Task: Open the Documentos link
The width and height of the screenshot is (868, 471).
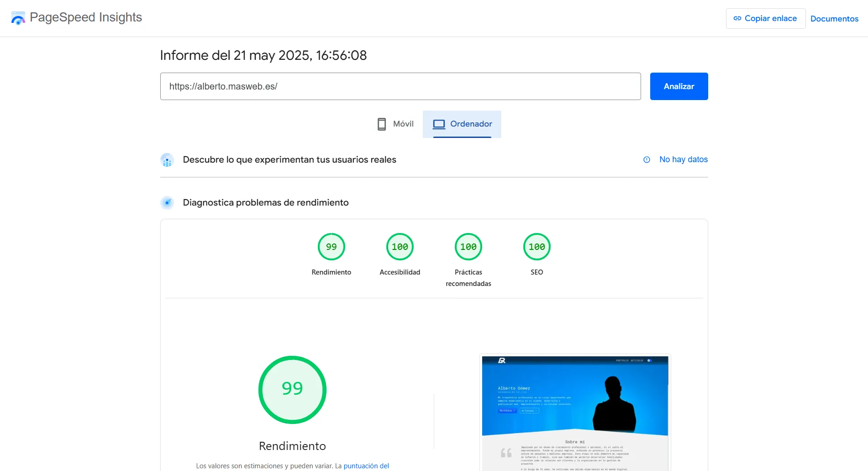Action: [x=834, y=18]
